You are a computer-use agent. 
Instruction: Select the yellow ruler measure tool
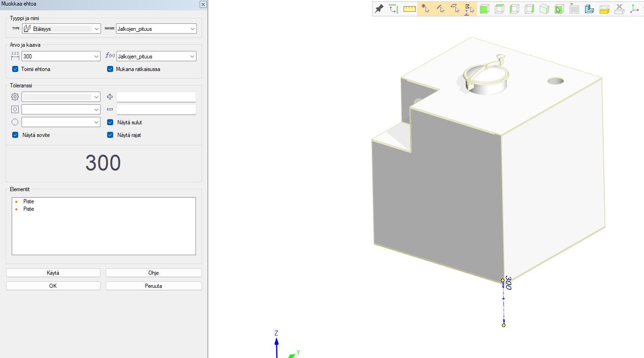tap(410, 9)
